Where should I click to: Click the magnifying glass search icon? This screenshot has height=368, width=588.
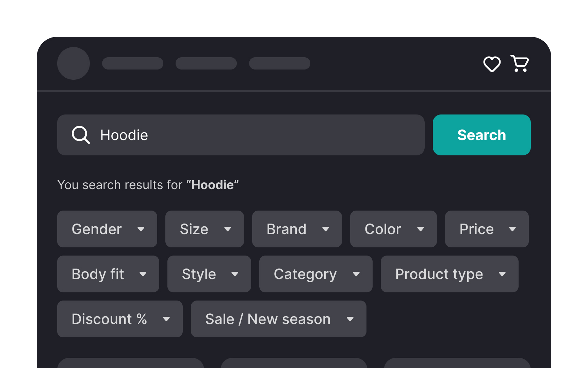coord(80,135)
